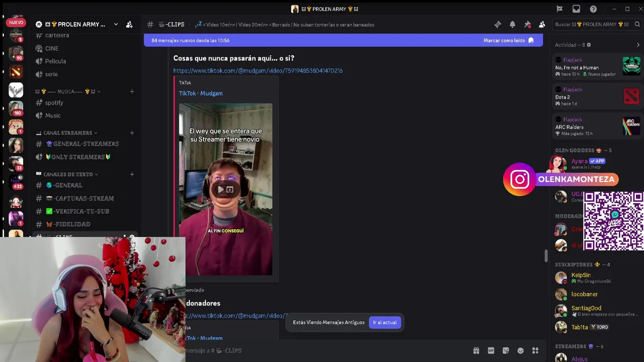Click message text 'Cosas que nunca pasarán aquí... o si?'

(x=233, y=58)
